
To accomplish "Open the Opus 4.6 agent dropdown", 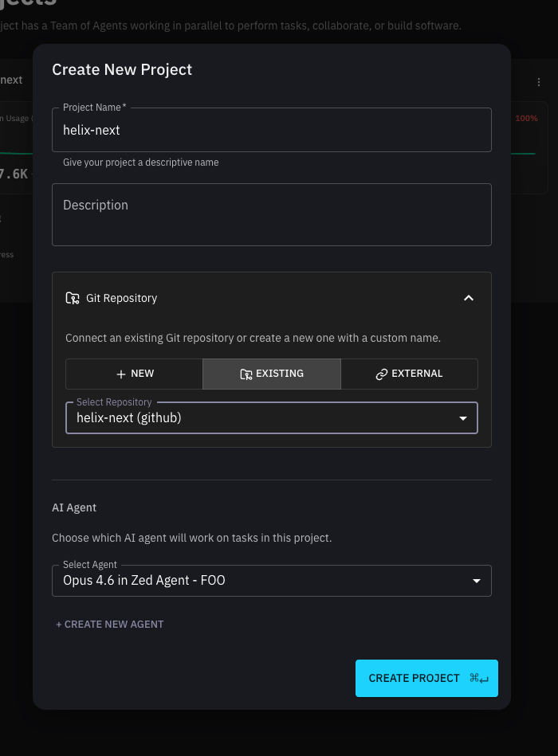I will pyautogui.click(x=263, y=581).
